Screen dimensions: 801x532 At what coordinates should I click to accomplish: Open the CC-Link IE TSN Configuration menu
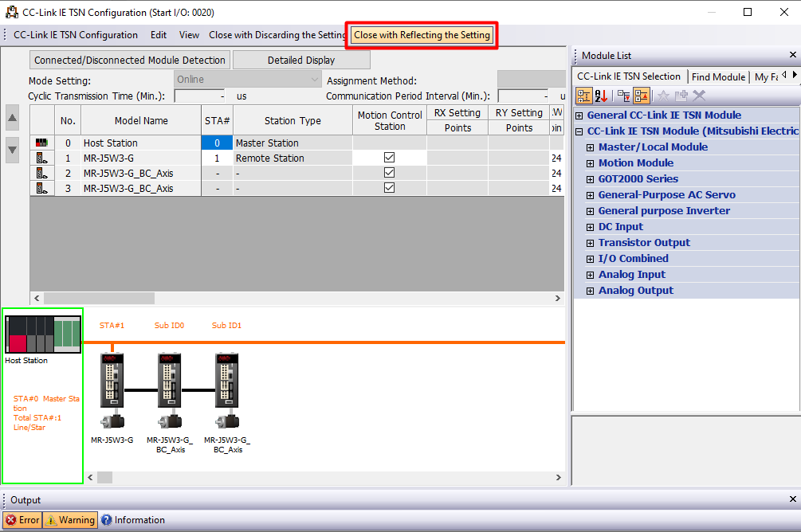(76, 35)
